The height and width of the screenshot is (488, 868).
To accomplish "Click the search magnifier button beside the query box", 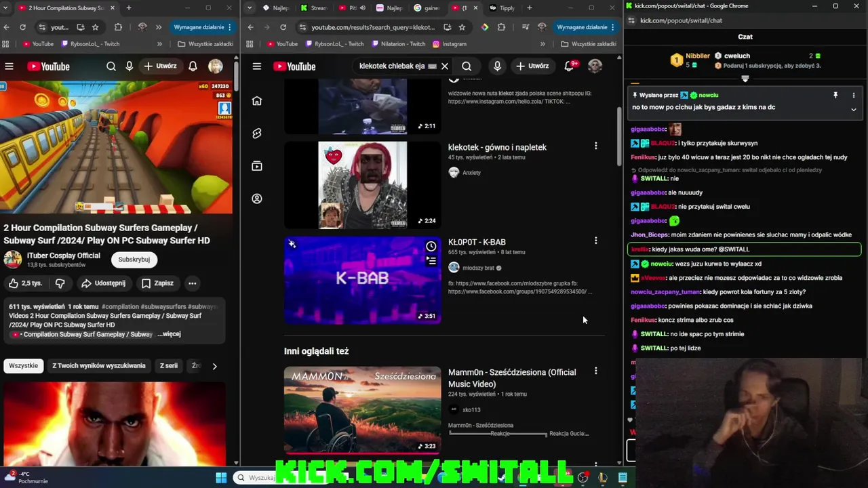I will coord(467,66).
